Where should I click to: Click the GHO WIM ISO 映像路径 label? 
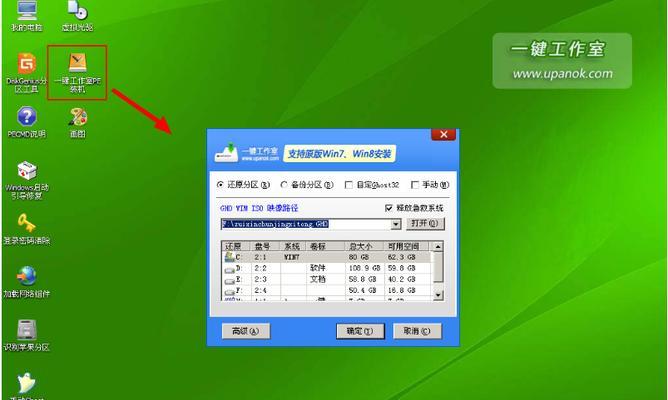tap(259, 208)
